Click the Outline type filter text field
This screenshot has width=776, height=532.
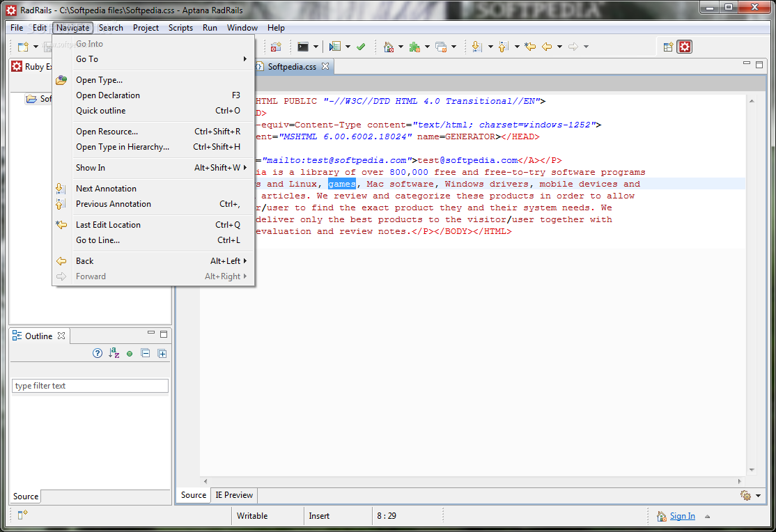click(90, 386)
